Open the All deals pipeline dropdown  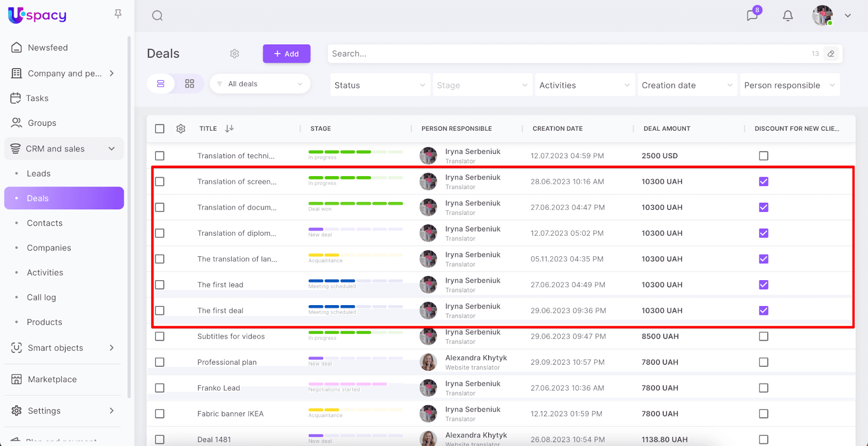[260, 84]
